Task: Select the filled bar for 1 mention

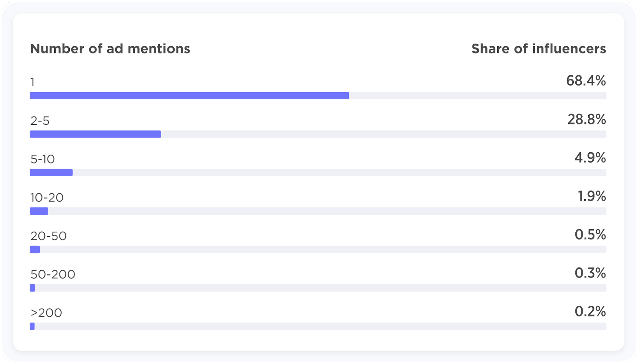Action: [x=189, y=96]
